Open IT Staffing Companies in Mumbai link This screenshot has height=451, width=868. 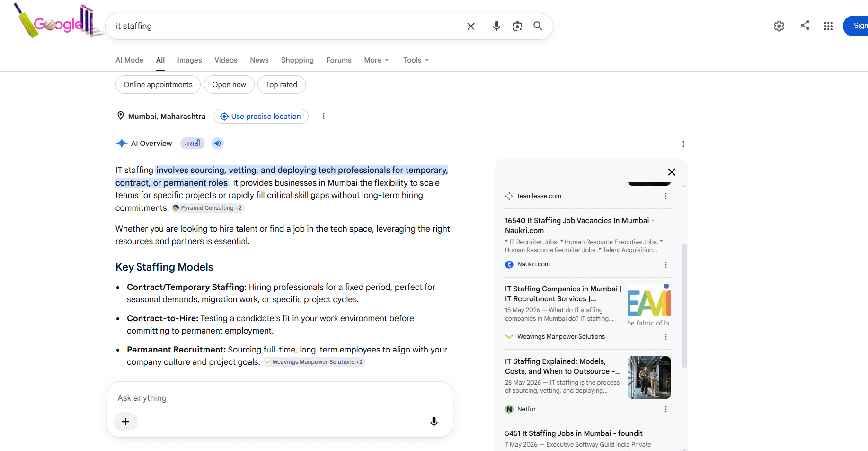point(563,294)
